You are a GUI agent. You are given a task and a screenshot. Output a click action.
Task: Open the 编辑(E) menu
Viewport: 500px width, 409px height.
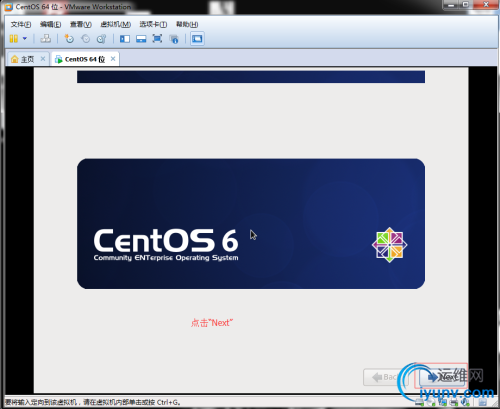tap(50, 24)
